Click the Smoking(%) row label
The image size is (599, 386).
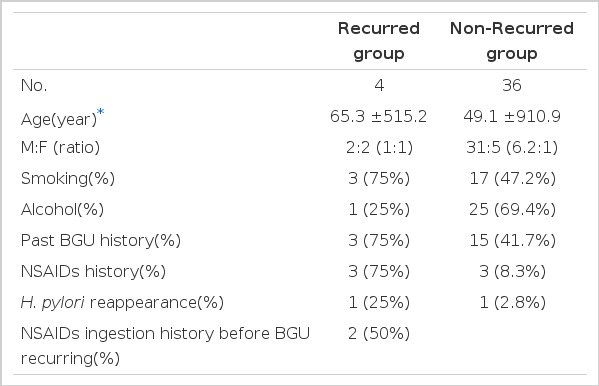click(x=68, y=178)
